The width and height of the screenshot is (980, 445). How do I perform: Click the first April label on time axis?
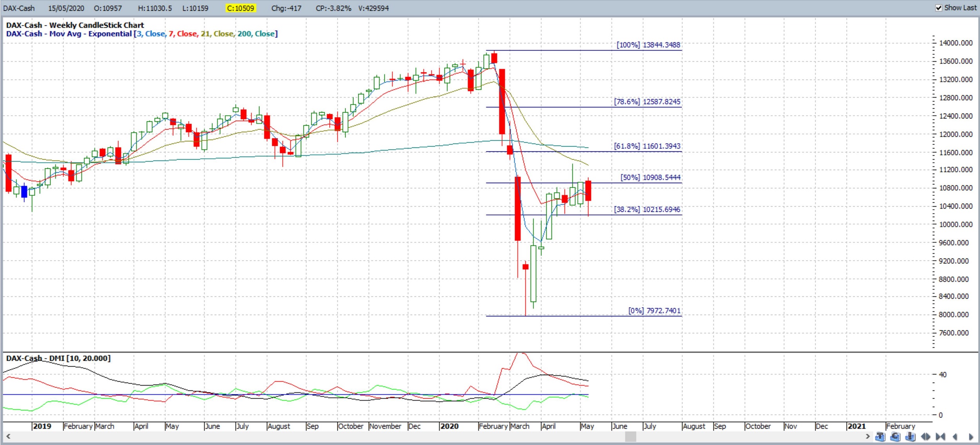coord(141,426)
